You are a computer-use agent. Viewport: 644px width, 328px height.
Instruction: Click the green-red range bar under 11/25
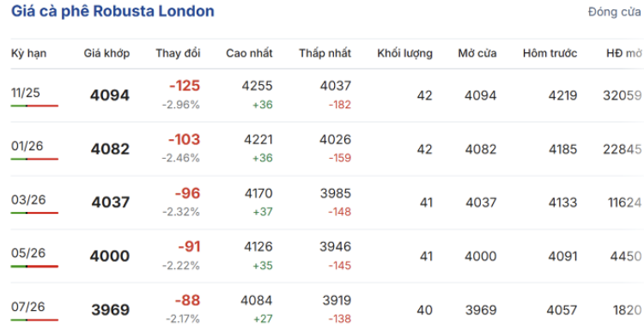coord(34,106)
